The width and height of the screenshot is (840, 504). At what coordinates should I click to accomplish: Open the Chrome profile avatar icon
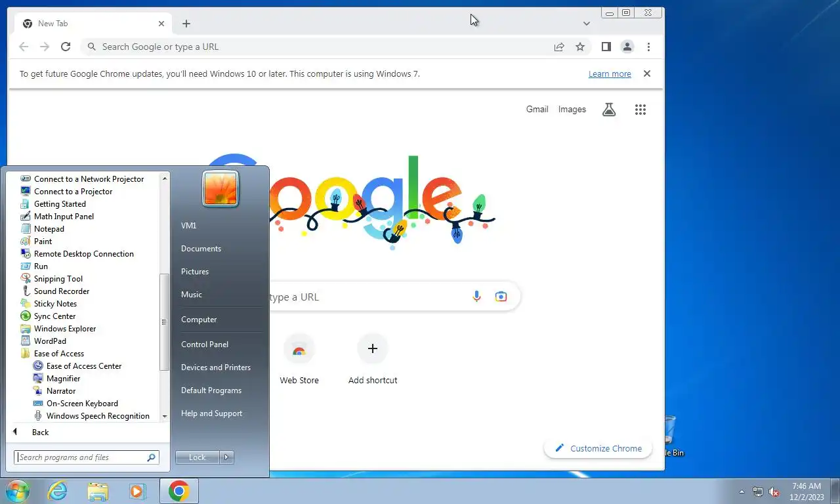[x=627, y=47]
